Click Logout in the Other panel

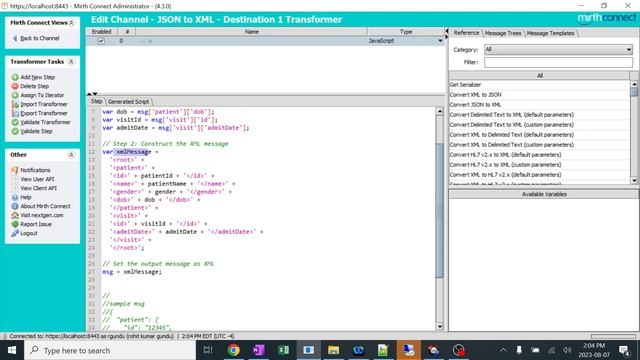(29, 233)
